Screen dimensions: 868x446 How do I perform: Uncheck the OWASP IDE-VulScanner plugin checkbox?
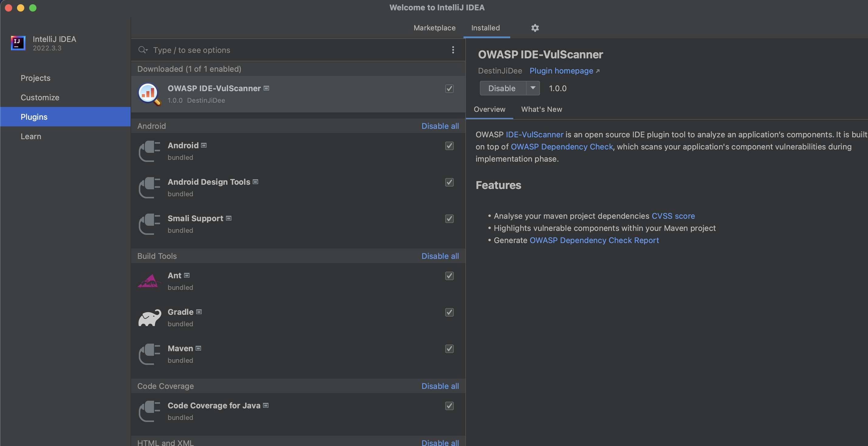[x=449, y=89]
